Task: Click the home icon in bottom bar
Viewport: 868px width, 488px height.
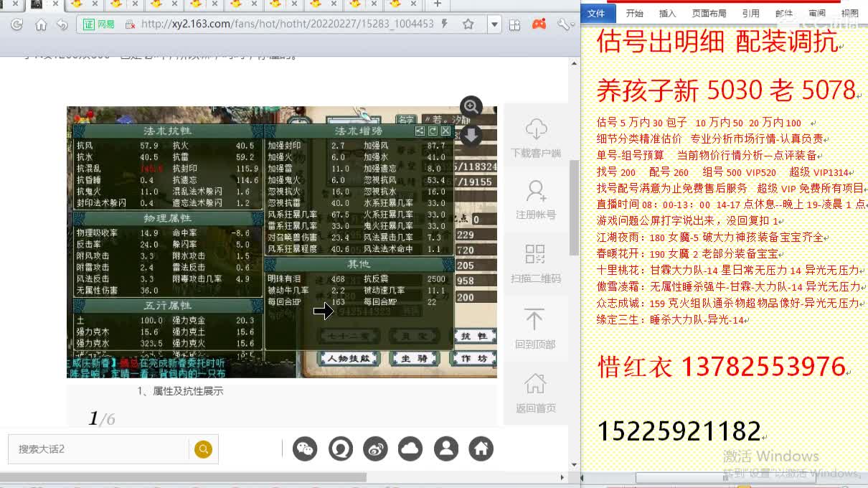Action: 481,449
